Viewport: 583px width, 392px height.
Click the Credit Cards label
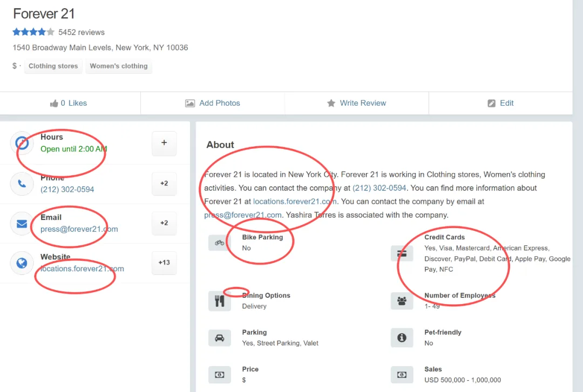pos(445,237)
